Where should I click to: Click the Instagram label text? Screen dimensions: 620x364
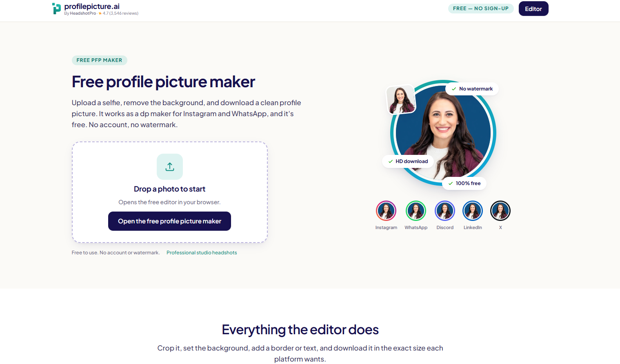pos(386,227)
